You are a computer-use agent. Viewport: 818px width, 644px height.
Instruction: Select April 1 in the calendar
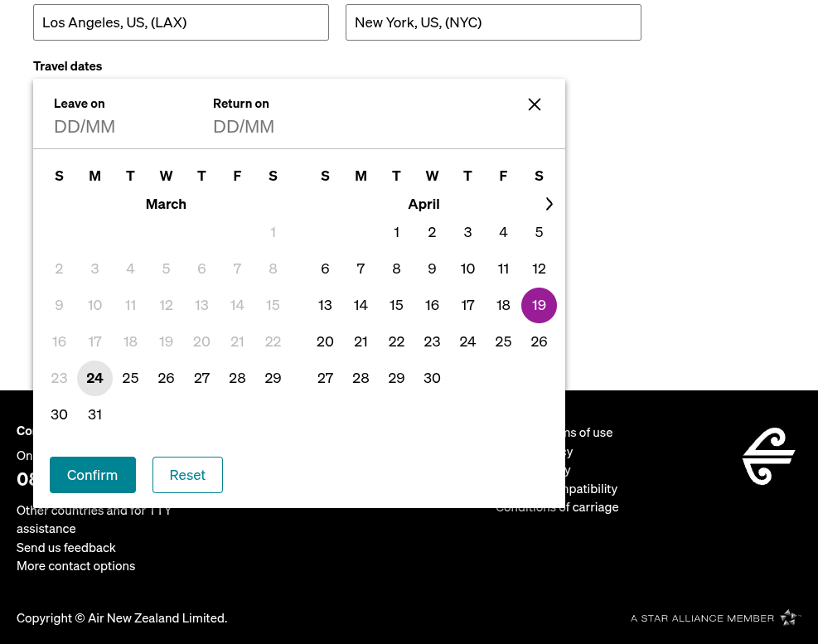(396, 232)
